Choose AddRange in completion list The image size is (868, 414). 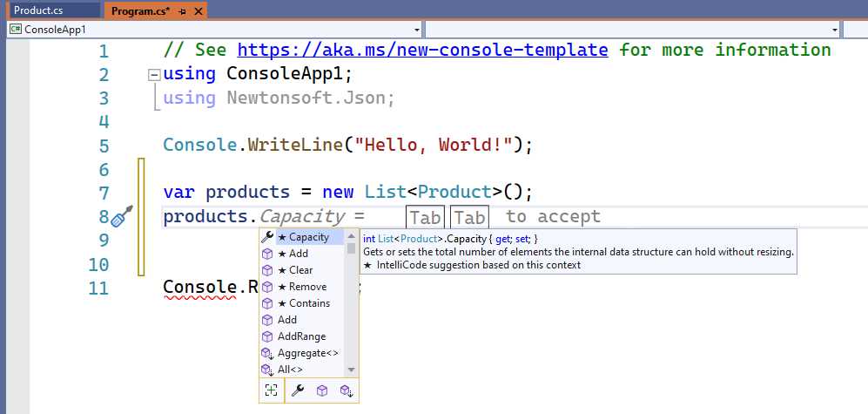pos(302,336)
